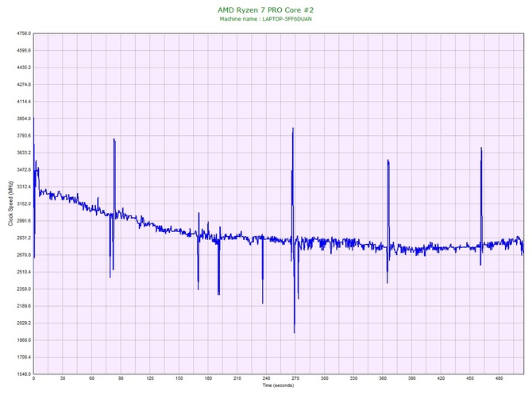Click the x-axis tick label 210
532x399 pixels.
pyautogui.click(x=237, y=378)
